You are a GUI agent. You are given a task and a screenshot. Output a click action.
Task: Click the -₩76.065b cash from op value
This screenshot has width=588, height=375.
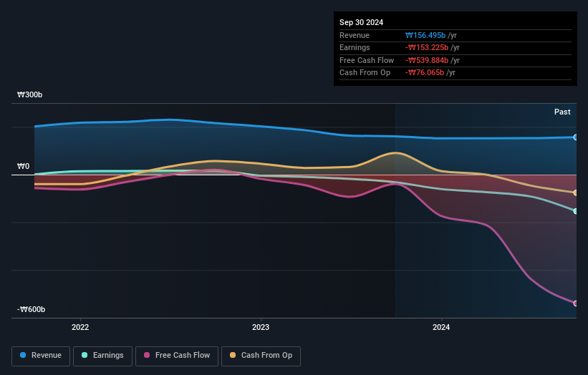coord(425,73)
